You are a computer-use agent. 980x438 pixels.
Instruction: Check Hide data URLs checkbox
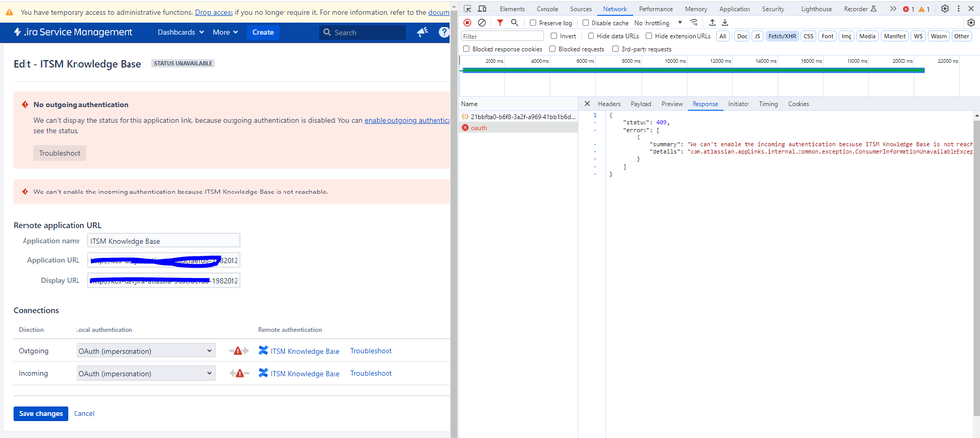coord(591,36)
